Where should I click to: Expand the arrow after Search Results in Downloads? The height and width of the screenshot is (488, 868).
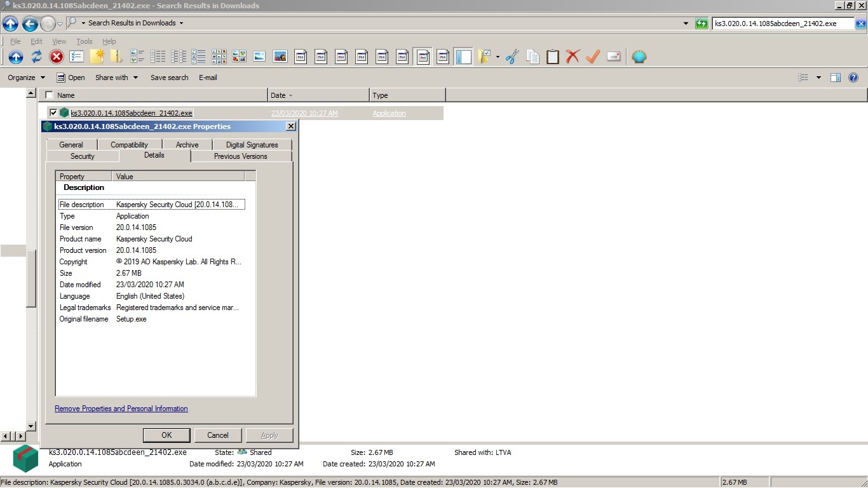[181, 23]
